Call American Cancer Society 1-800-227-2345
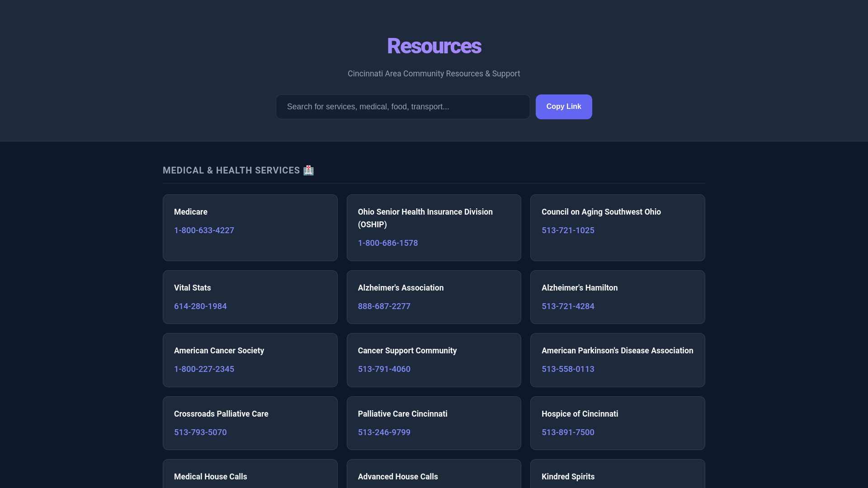Image resolution: width=868 pixels, height=488 pixels. click(204, 369)
